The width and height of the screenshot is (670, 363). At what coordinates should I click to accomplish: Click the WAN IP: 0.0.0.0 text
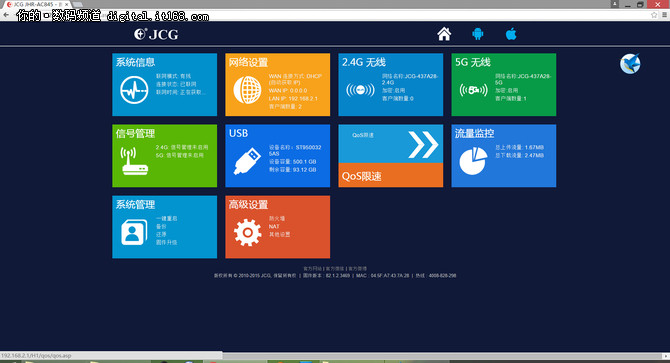click(288, 91)
